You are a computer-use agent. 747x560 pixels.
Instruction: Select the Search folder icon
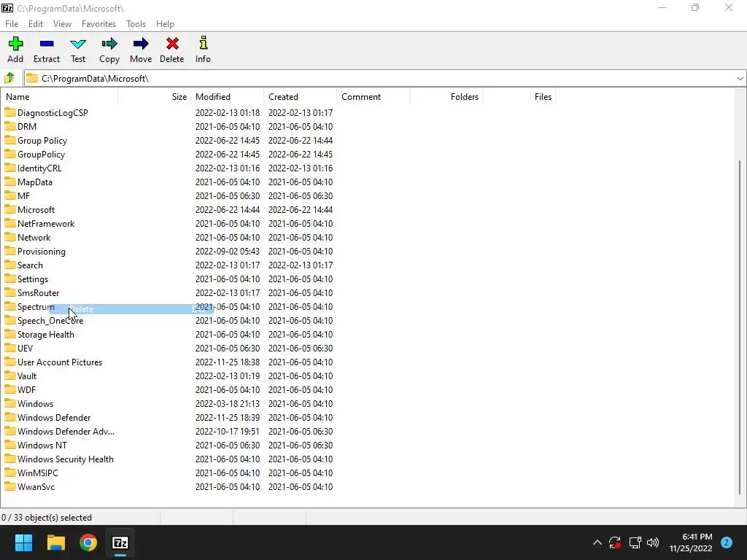pyautogui.click(x=10, y=264)
